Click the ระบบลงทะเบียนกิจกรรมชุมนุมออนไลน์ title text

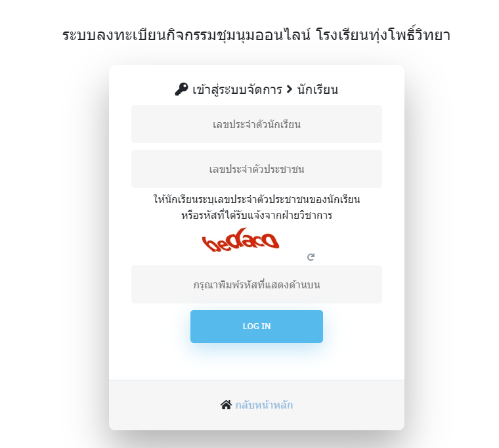pyautogui.click(x=186, y=35)
